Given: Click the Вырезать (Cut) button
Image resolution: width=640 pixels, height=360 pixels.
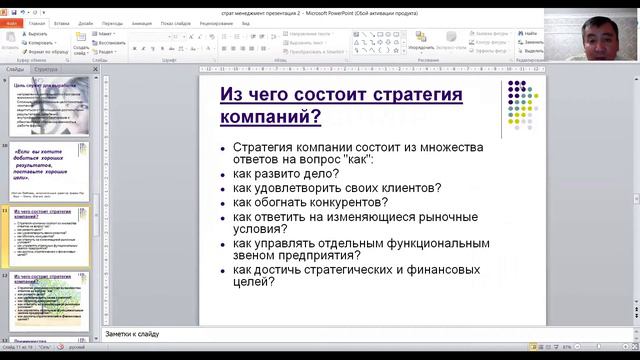Looking at the screenshot, I should (35, 34).
